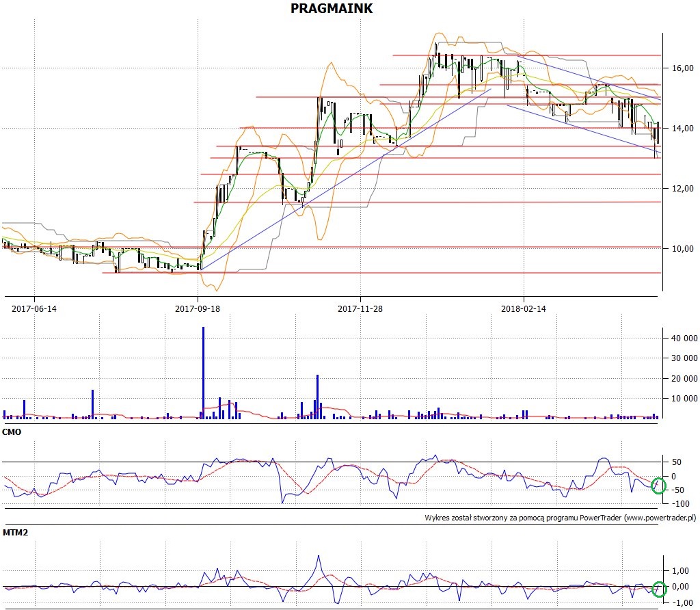Image resolution: width=700 pixels, height=610 pixels.
Task: Click the PowerTrader credit text
Action: click(561, 518)
